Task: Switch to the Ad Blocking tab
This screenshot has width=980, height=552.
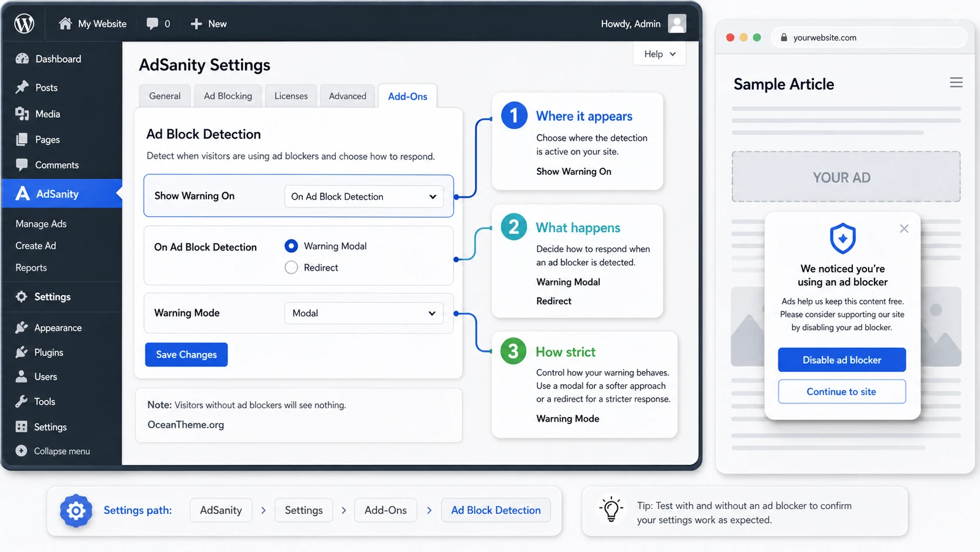Action: coord(228,96)
